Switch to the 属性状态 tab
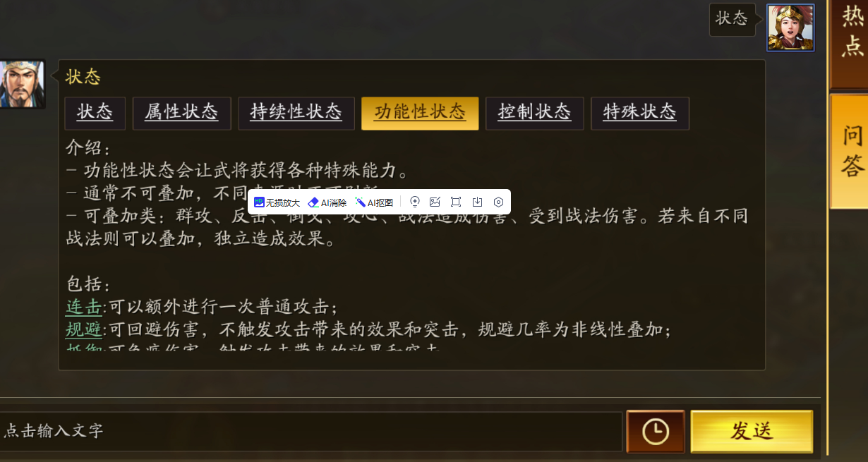The height and width of the screenshot is (462, 868). click(181, 113)
